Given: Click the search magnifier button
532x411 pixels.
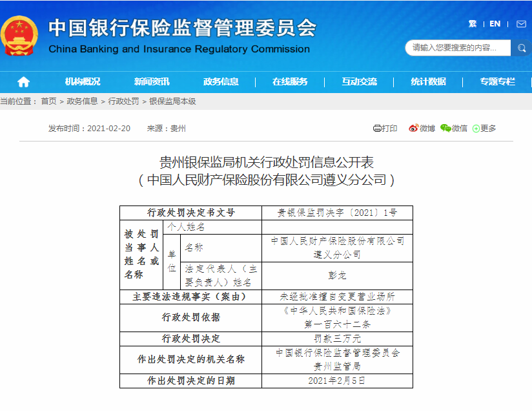Looking at the screenshot, I should point(521,48).
